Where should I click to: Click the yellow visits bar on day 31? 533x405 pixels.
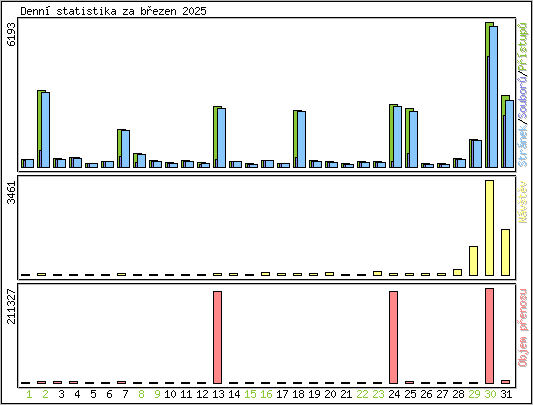pos(505,252)
